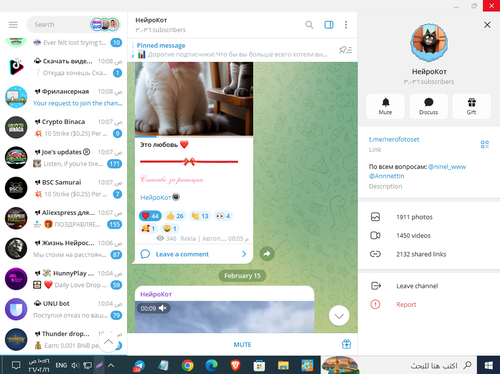
Task: Open the Скачать виде... bot chat
Action: point(63,67)
